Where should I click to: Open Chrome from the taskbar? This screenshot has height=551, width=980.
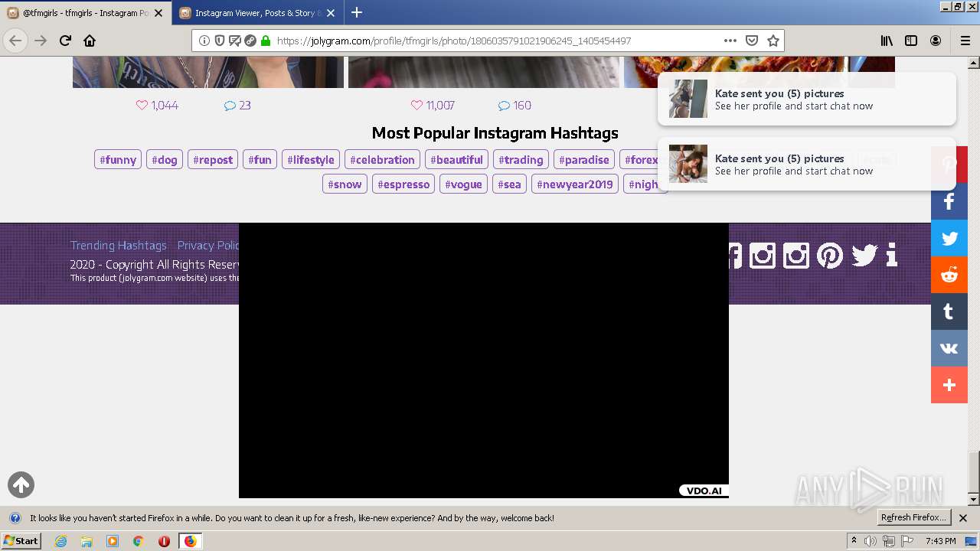(x=139, y=541)
